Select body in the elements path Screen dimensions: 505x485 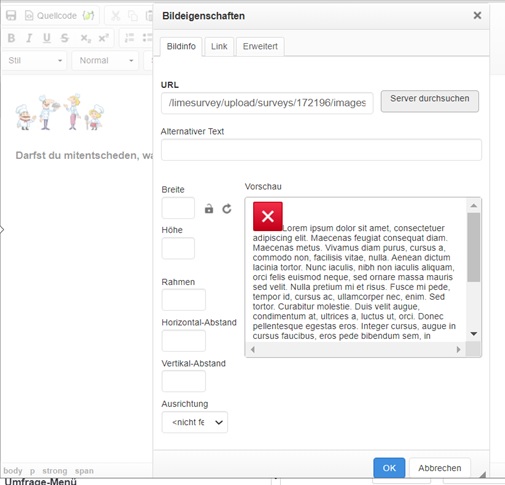[13, 471]
